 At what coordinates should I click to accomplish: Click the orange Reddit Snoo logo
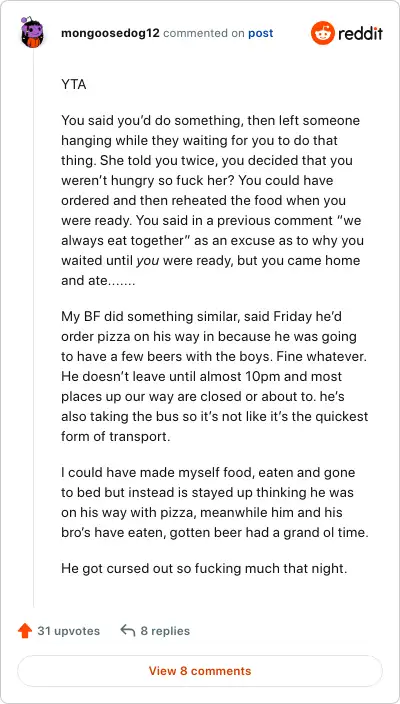pos(323,33)
